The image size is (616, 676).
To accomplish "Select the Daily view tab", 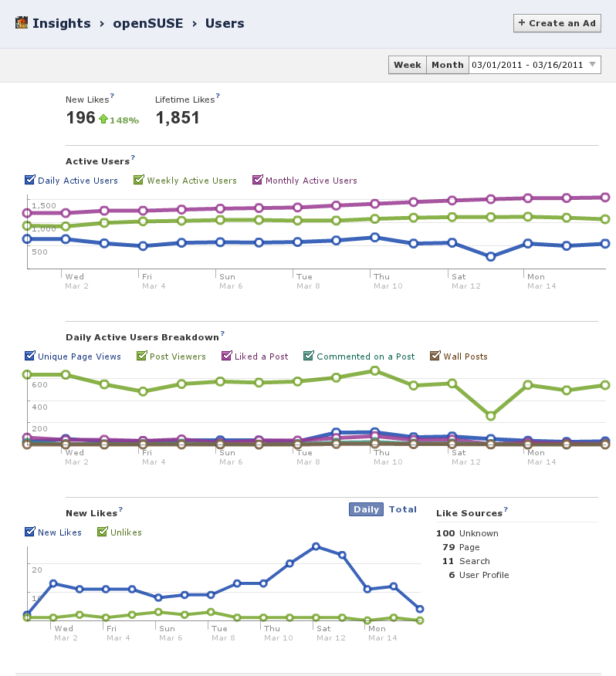I will click(x=366, y=509).
